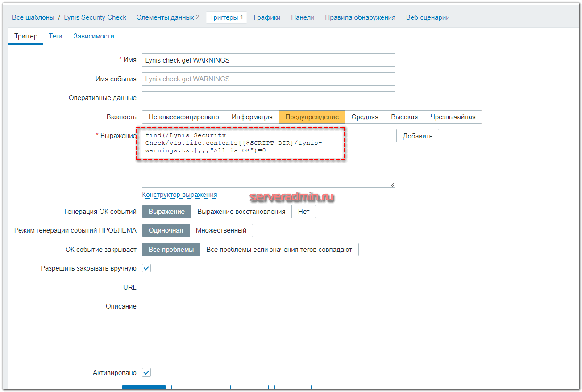
Task: Switch to the Зависимости tab
Action: [x=94, y=36]
